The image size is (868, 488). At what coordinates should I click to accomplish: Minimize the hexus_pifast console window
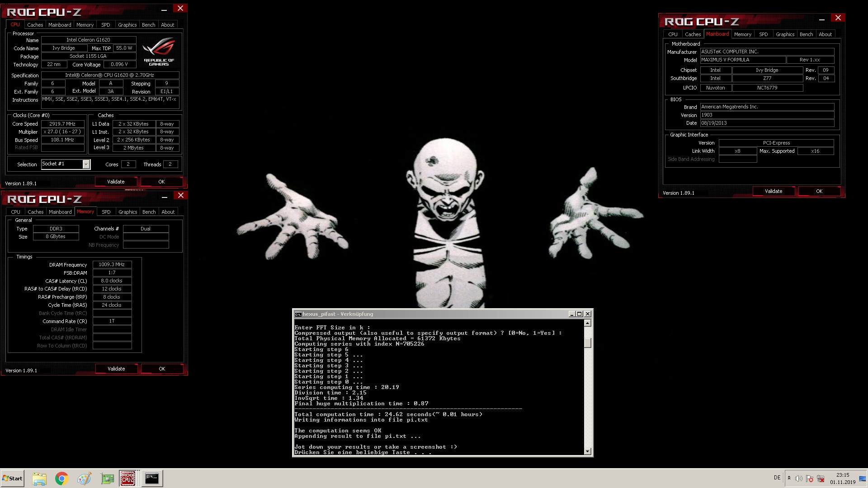(571, 314)
